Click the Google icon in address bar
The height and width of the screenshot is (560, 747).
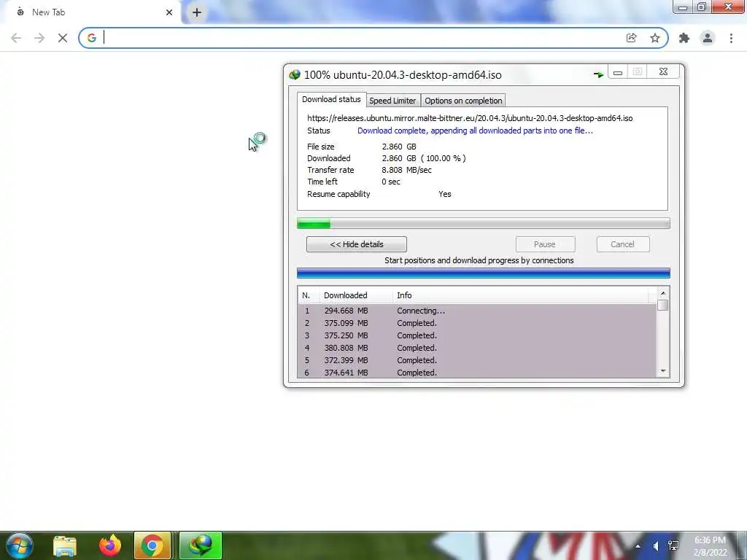click(91, 38)
